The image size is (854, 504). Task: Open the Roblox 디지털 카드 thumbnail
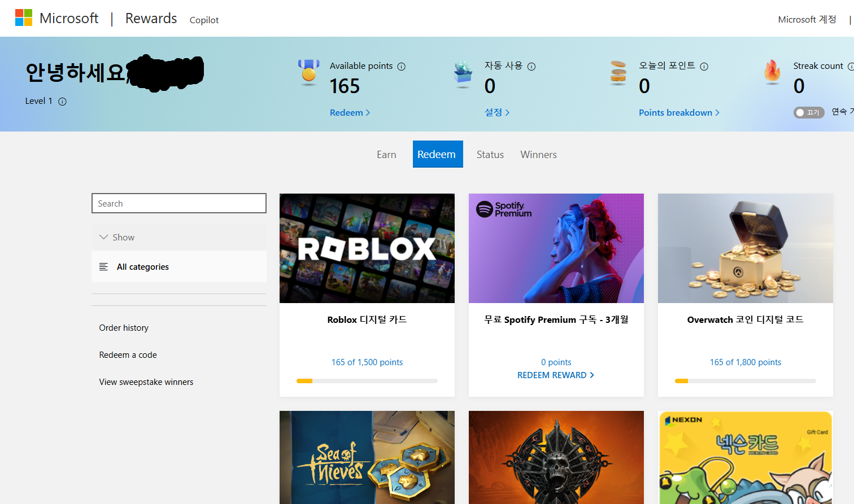(367, 248)
